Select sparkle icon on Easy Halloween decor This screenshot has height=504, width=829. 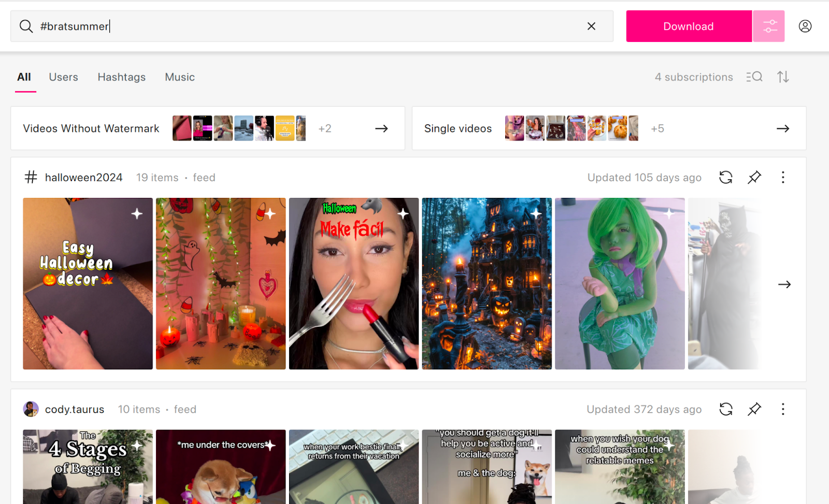[x=137, y=213]
